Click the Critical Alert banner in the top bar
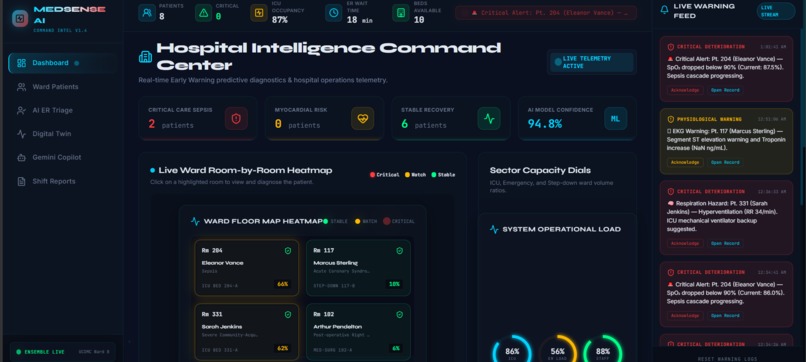Image resolution: width=806 pixels, height=362 pixels. point(546,13)
